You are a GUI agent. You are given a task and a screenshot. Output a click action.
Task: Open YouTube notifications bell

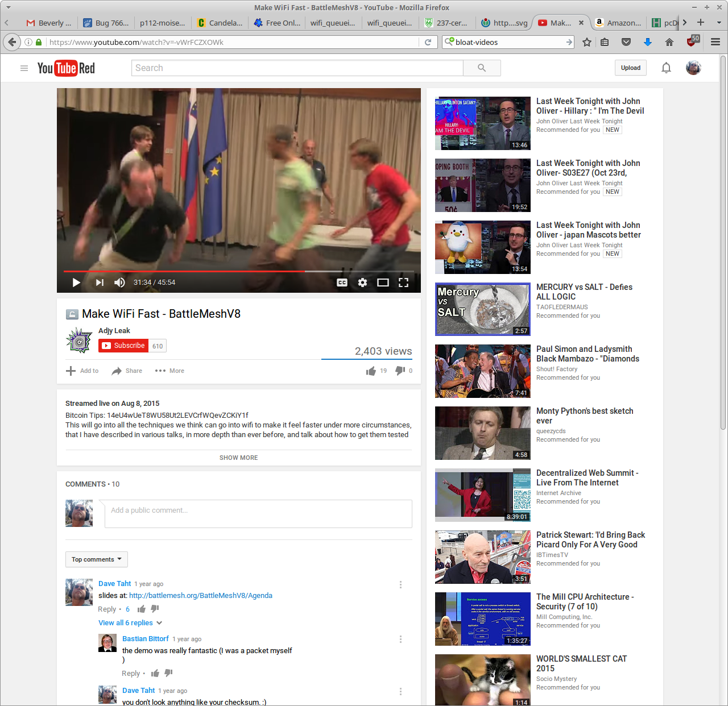click(x=666, y=68)
